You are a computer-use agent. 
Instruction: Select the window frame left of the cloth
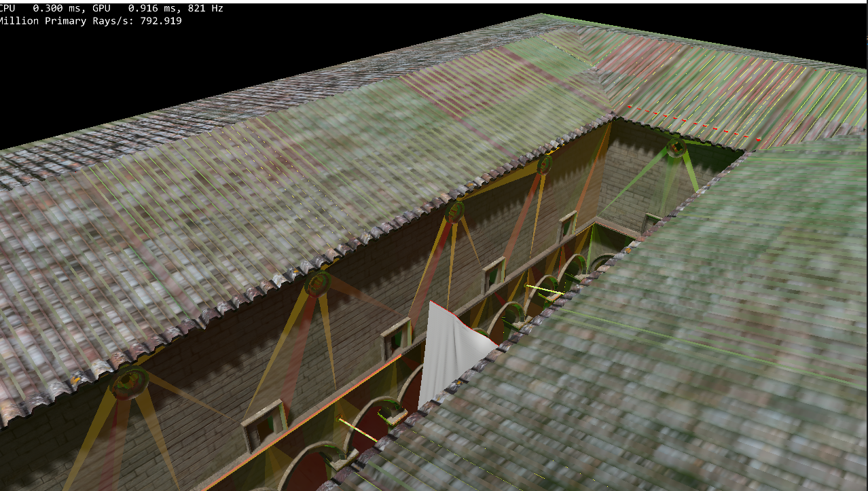click(397, 336)
